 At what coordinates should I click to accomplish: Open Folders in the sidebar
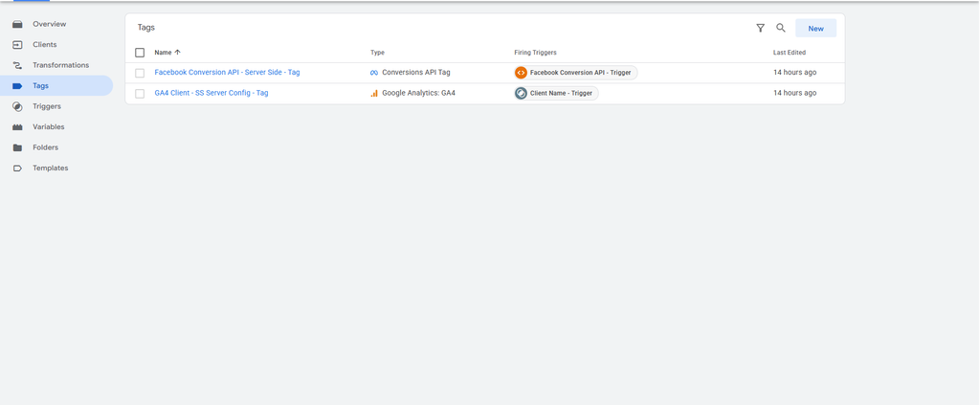click(x=46, y=147)
